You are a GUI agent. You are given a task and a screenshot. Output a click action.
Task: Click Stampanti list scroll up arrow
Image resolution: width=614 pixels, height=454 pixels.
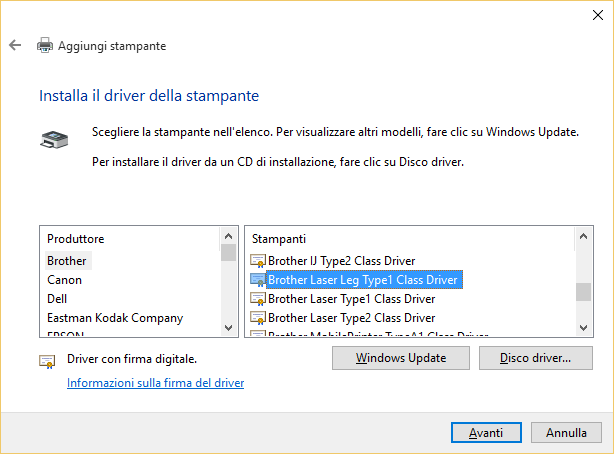point(583,236)
